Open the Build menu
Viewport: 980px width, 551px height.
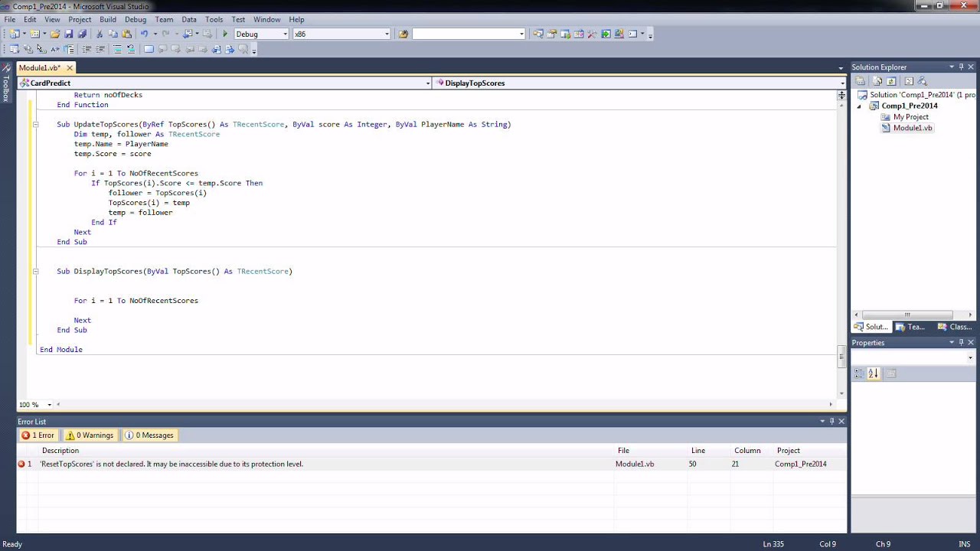coord(108,19)
